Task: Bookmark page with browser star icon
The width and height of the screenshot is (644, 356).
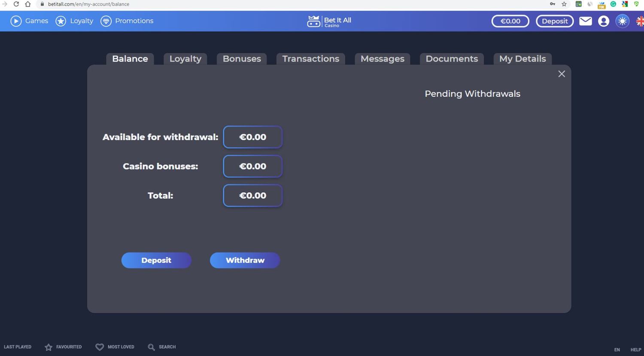Action: [564, 4]
